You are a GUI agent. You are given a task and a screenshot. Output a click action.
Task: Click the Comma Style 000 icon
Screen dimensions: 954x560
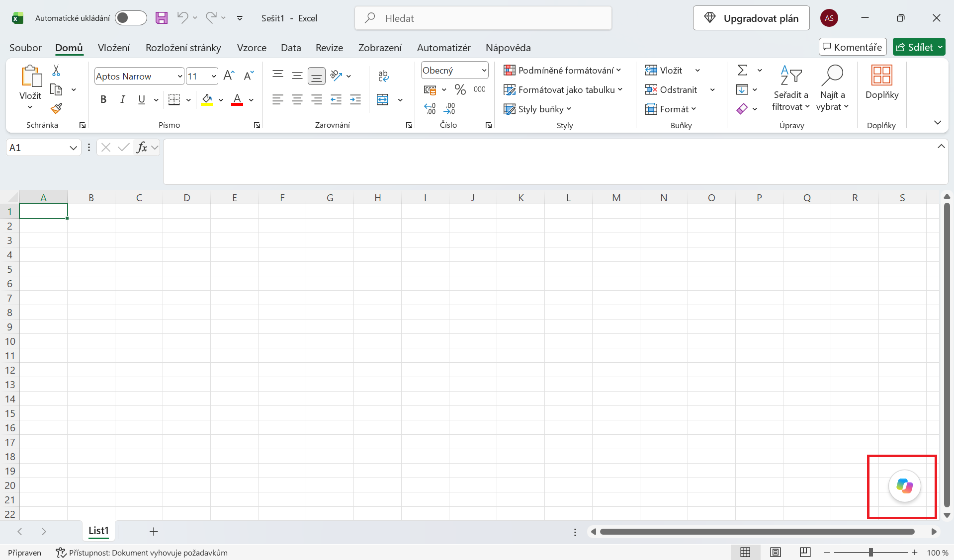tap(479, 89)
